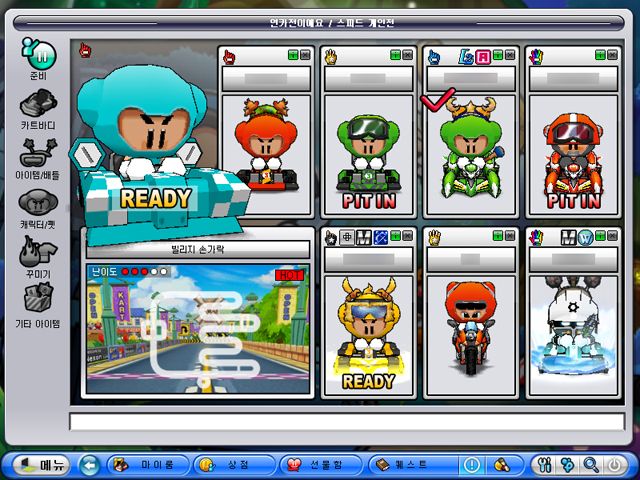Click green info button beside pink A badge
Viewport: 640px width, 480px height.
point(498,55)
